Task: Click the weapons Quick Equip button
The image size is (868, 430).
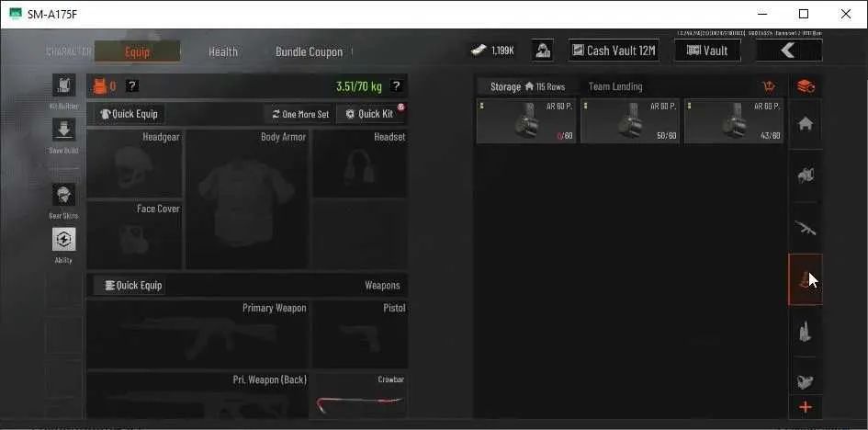Action: [x=129, y=286]
